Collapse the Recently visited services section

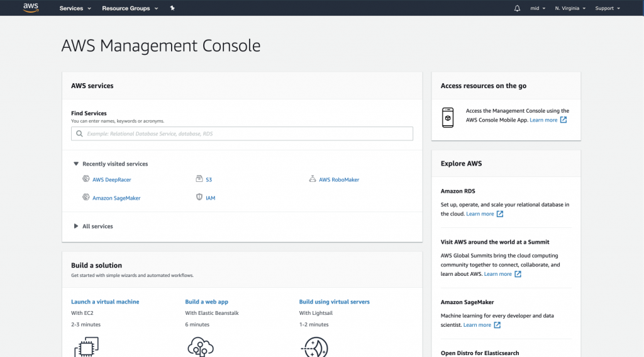click(111, 164)
